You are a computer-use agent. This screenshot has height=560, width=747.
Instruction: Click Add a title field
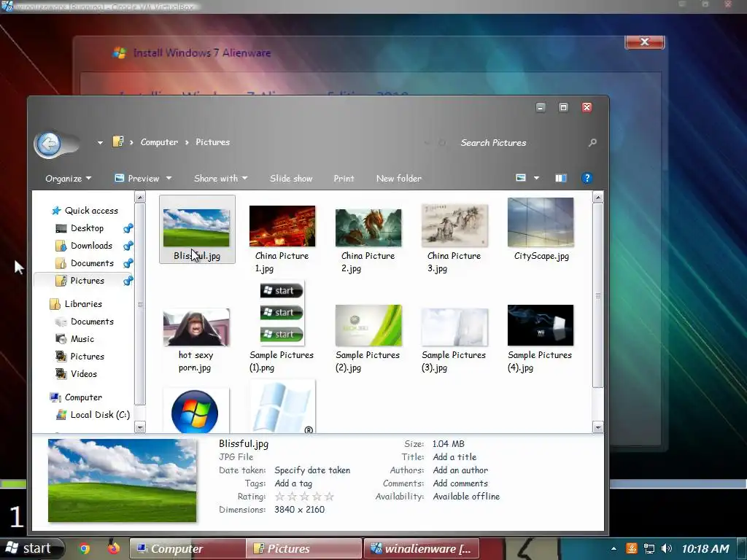tap(454, 457)
